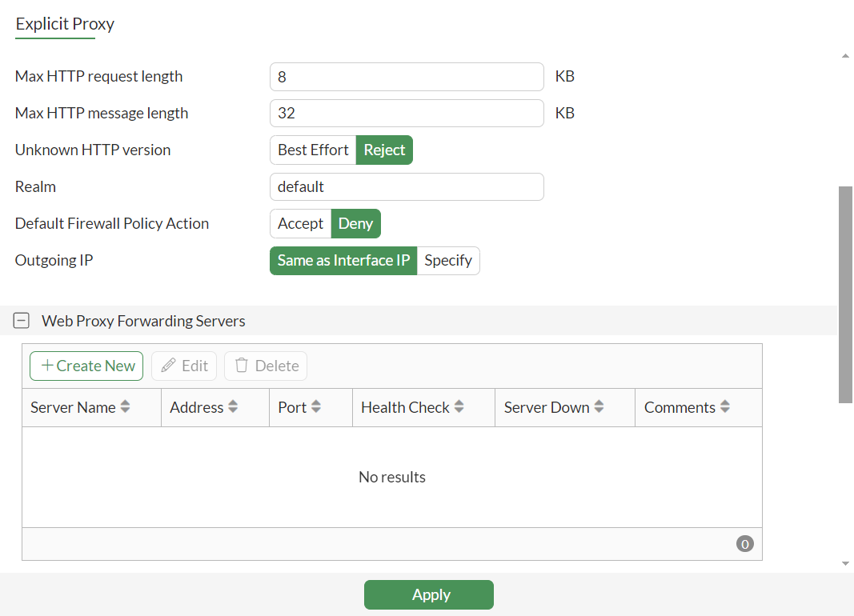Select Specify for Outgoing IP
Image resolution: width=854 pixels, height=616 pixels.
pos(448,260)
